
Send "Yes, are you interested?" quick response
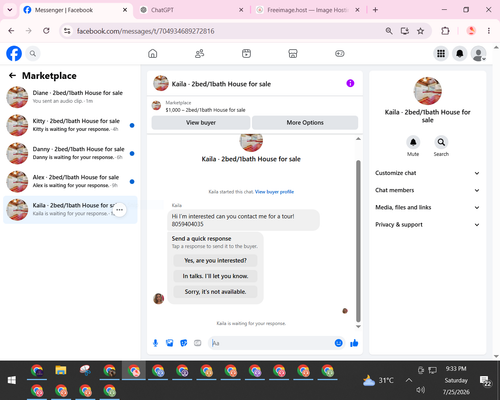point(215,260)
